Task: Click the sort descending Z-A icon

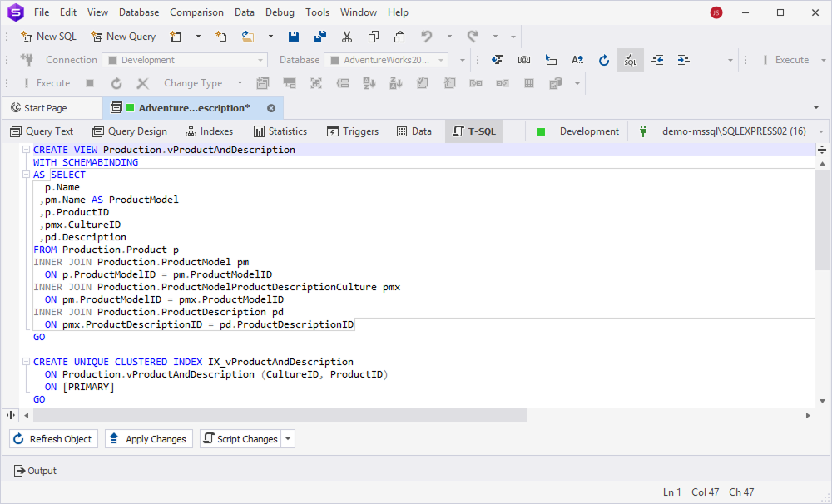Action: coord(396,83)
